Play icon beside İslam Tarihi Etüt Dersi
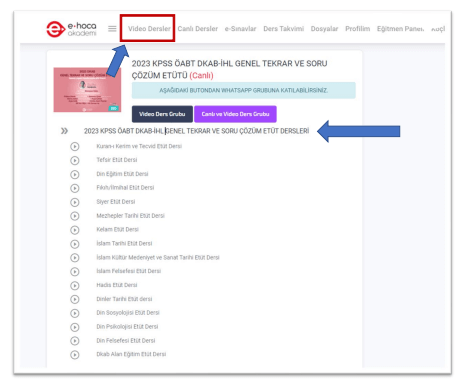This screenshot has height=382, width=467. click(75, 244)
